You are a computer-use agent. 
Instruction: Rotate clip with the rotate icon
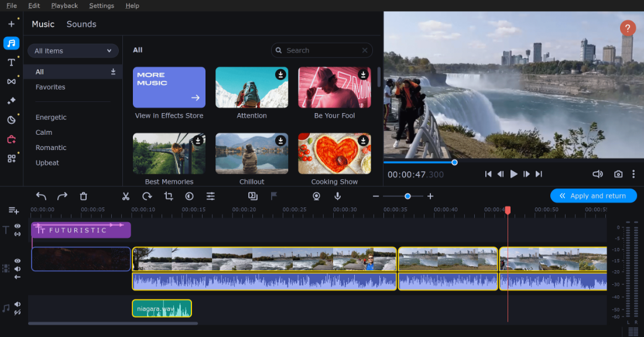tap(147, 196)
